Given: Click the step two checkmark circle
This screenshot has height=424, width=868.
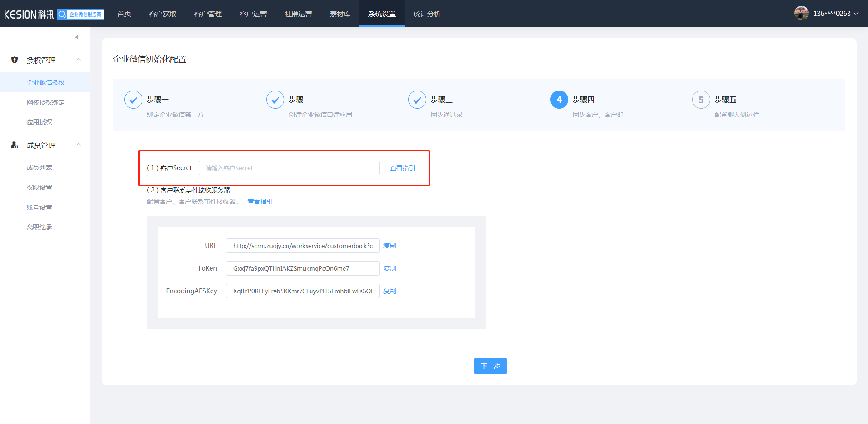Looking at the screenshot, I should [x=275, y=100].
